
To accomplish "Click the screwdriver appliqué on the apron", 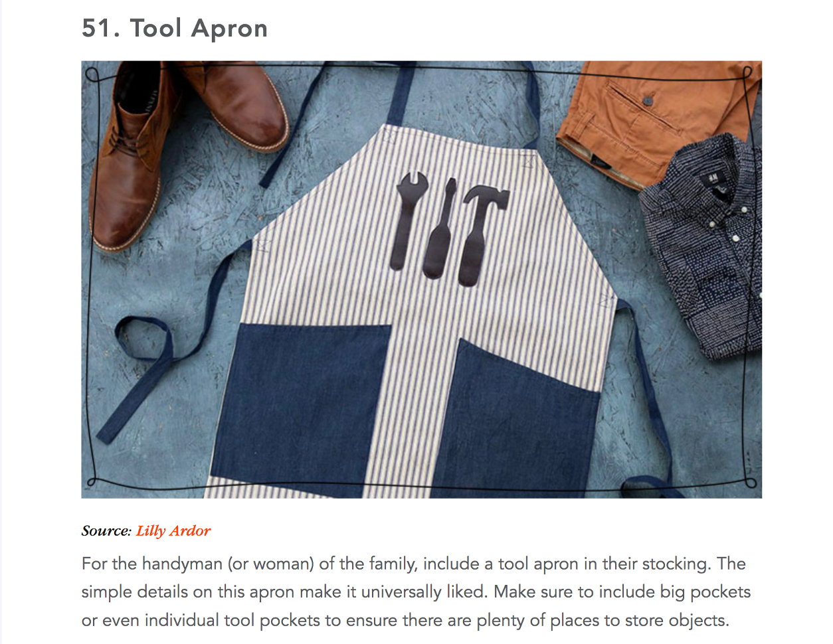I will click(x=441, y=230).
